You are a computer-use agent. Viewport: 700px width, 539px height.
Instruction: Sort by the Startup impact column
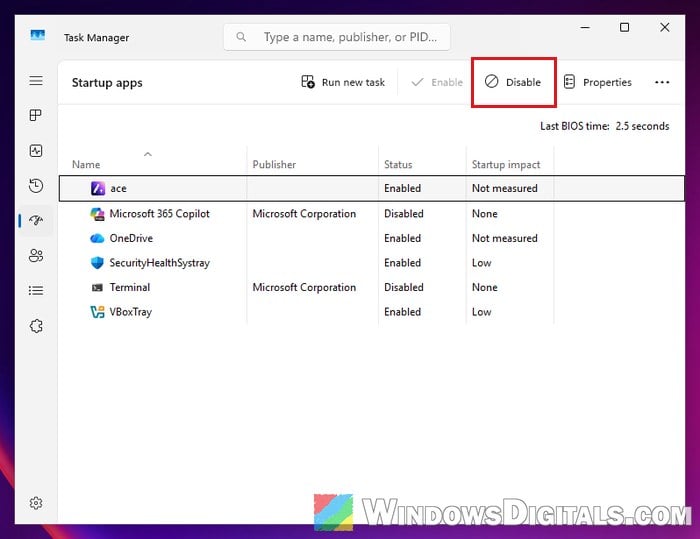[506, 165]
